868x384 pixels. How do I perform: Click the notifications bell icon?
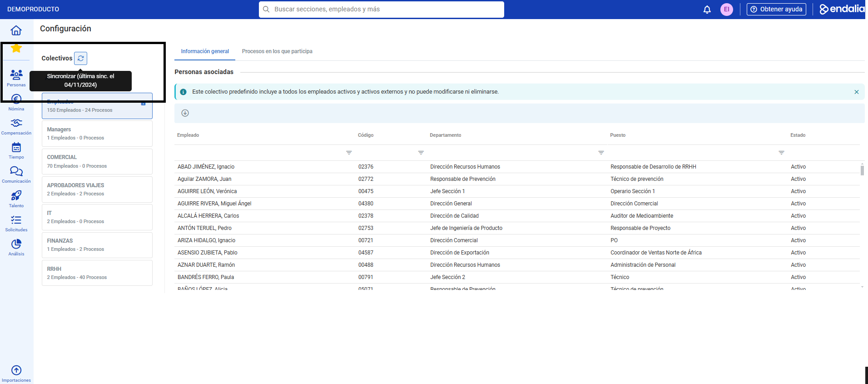[x=707, y=10]
